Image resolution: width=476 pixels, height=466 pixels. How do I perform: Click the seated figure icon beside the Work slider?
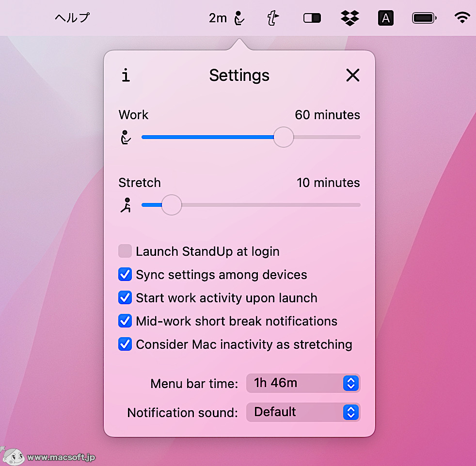click(126, 137)
